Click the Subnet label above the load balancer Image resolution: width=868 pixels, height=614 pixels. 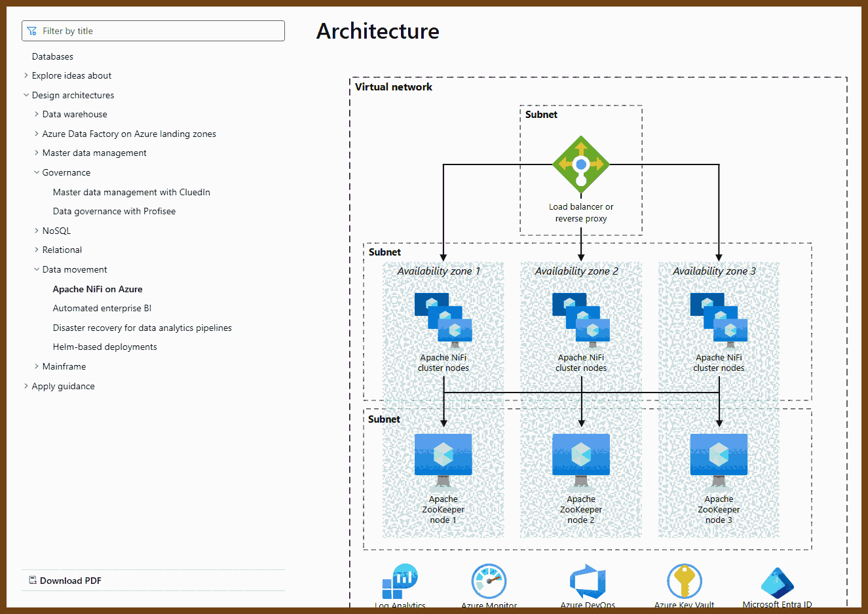(541, 114)
